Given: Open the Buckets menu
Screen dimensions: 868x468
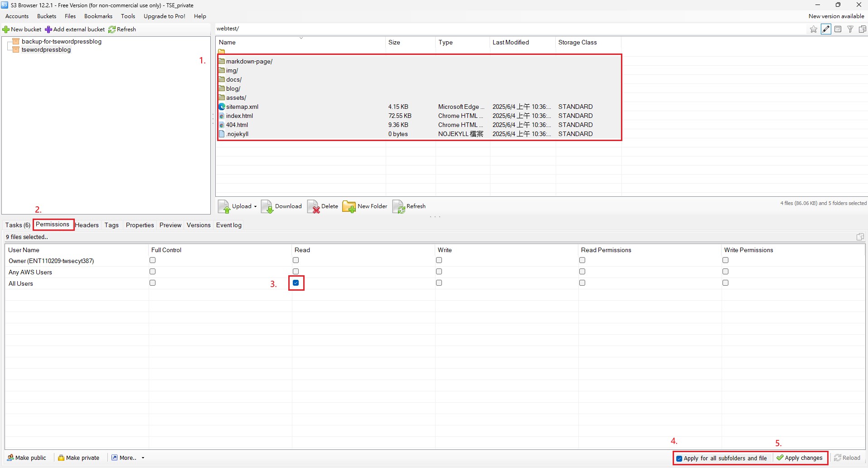Looking at the screenshot, I should pyautogui.click(x=47, y=16).
